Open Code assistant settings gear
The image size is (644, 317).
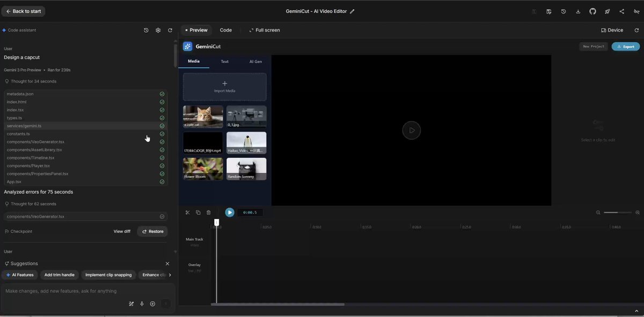tap(158, 31)
